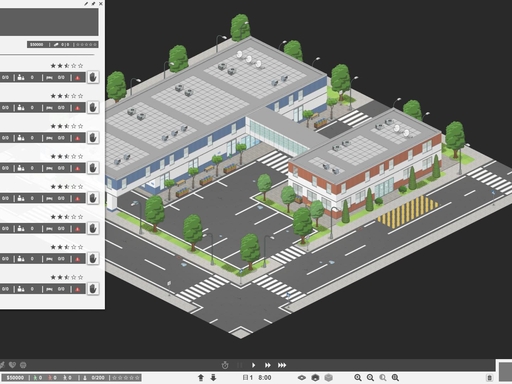
Task: Click the hand button in the fifth list row
Action: pos(93,198)
